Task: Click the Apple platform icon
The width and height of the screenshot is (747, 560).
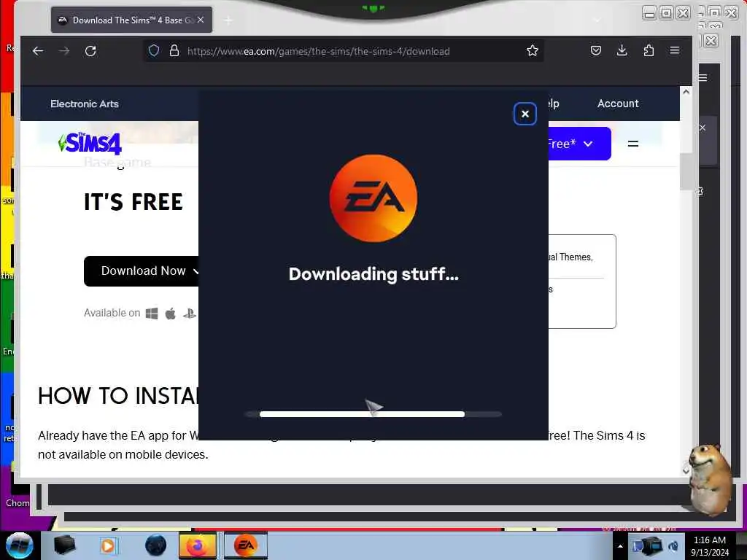Action: [171, 314]
